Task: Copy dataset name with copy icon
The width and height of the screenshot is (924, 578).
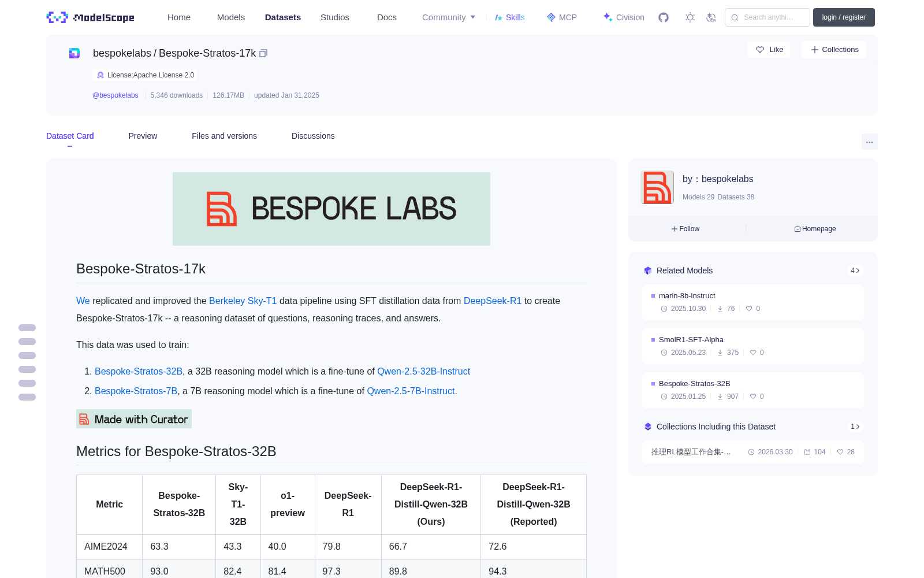Action: coord(263,53)
